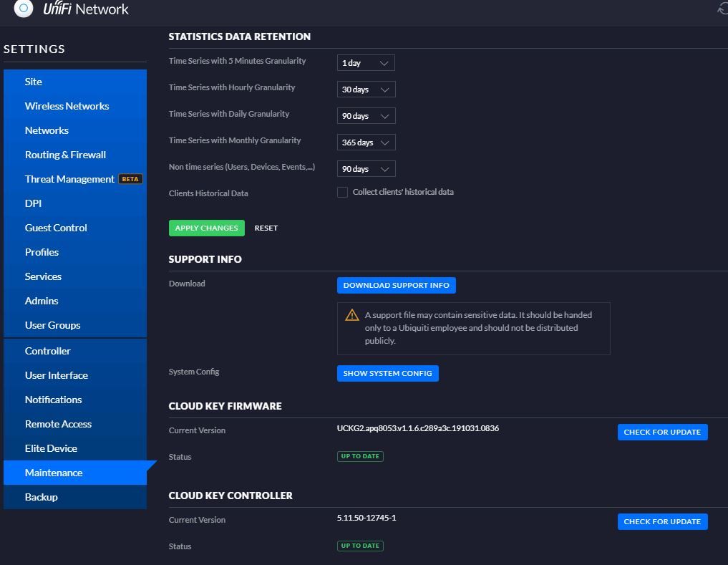728x565 pixels.
Task: Expand the Hourly Granularity retention dropdown
Action: [366, 90]
